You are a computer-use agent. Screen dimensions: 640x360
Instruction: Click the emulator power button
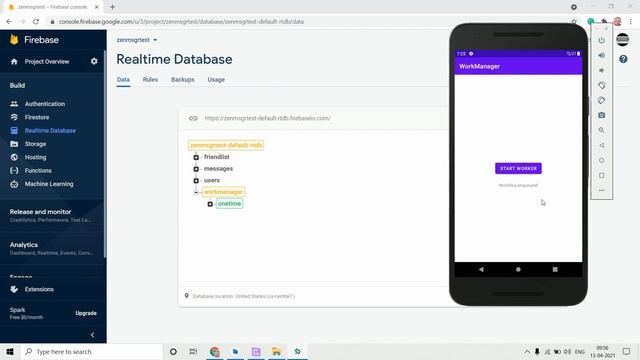[602, 40]
